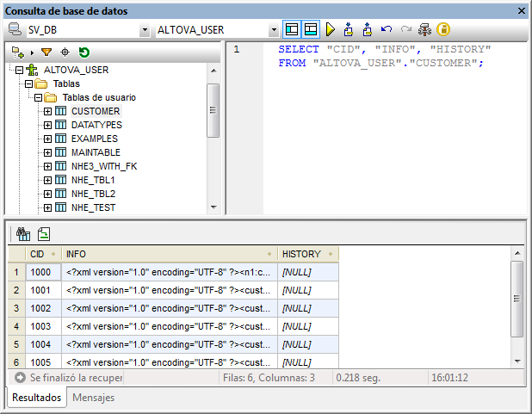Switch to the Mensajes tab
The height and width of the screenshot is (414, 532).
point(93,398)
